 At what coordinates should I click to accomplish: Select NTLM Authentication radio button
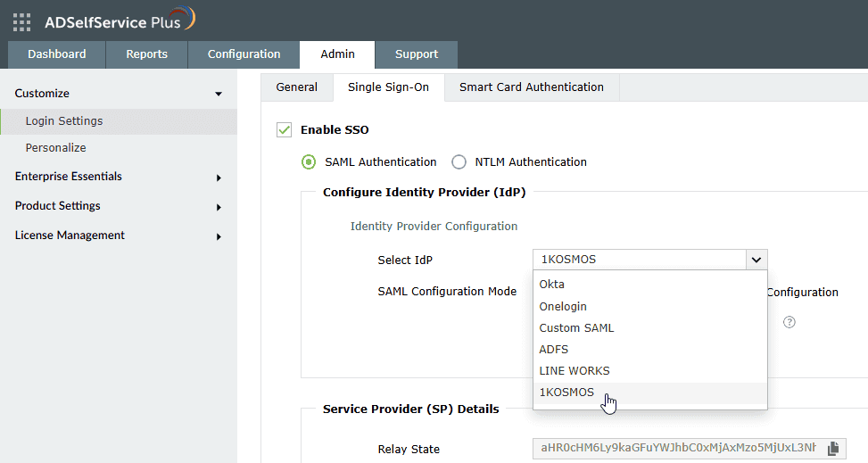459,162
